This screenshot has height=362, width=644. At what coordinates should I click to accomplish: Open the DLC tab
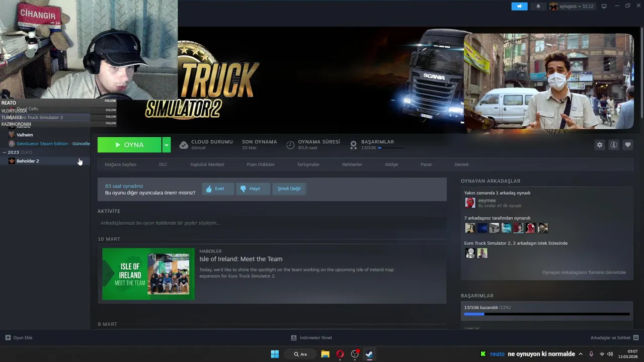coord(163,164)
